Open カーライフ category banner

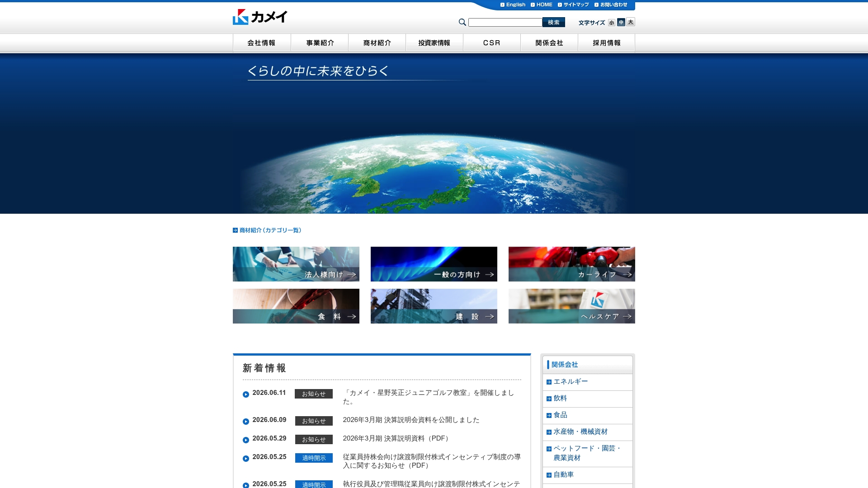pos(572,264)
